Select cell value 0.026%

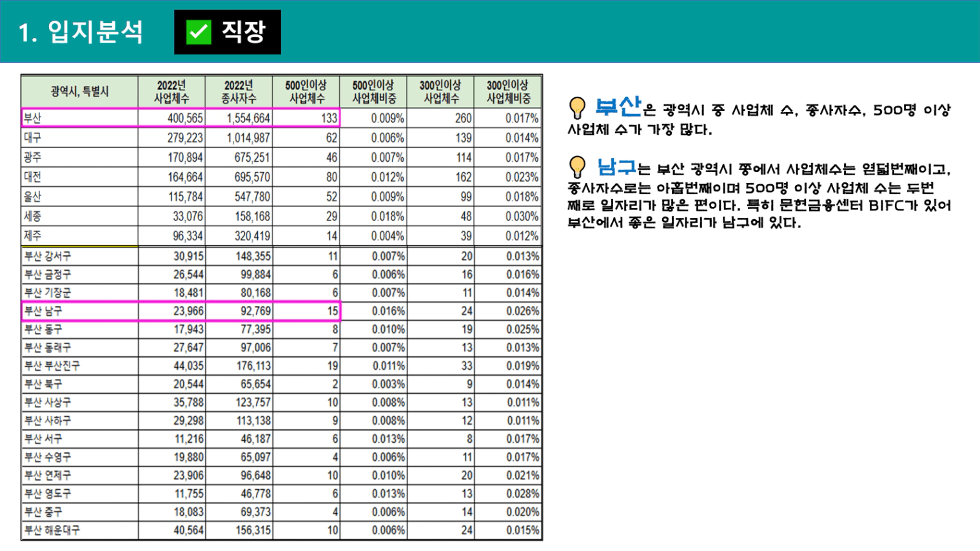pos(522,311)
